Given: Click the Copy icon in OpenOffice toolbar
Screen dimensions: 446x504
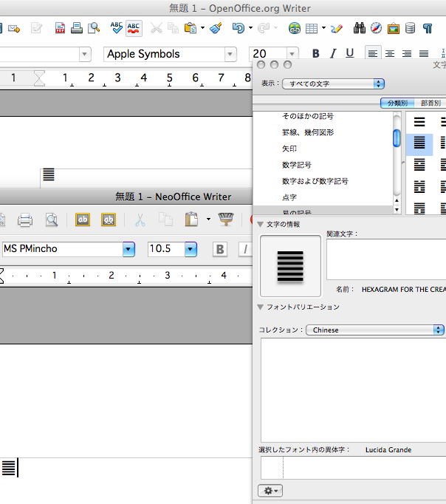Looking at the screenshot, I should tap(173, 28).
